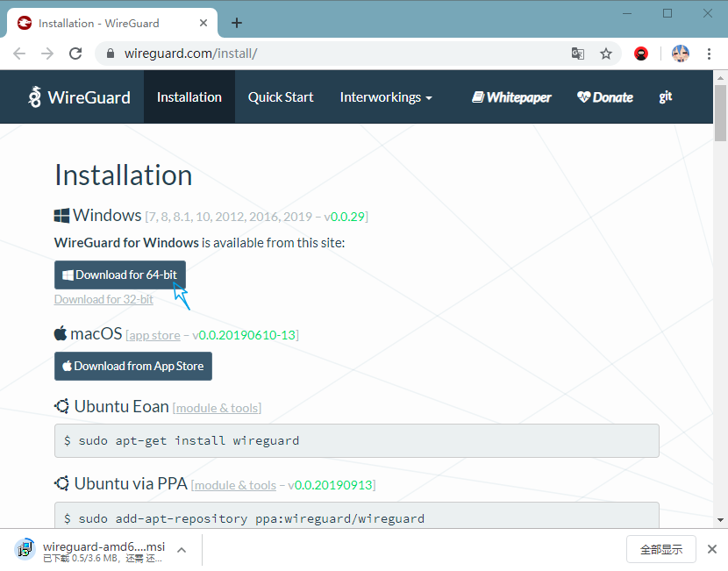Close the Installation - WireGuard tab

pyautogui.click(x=203, y=23)
